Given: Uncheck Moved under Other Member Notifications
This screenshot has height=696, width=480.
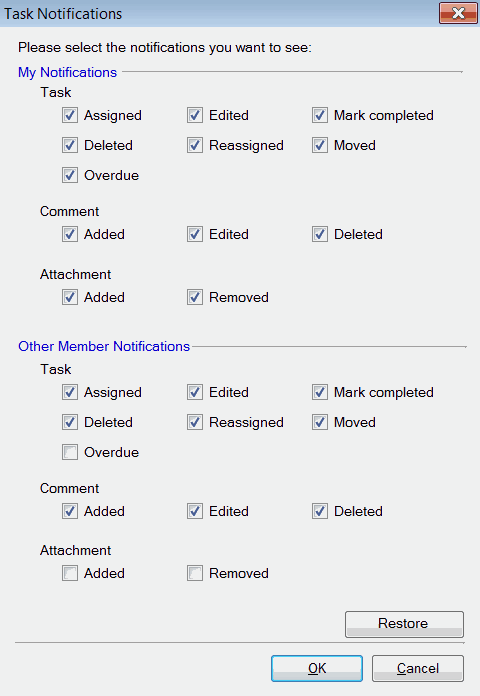Looking at the screenshot, I should 320,423.
